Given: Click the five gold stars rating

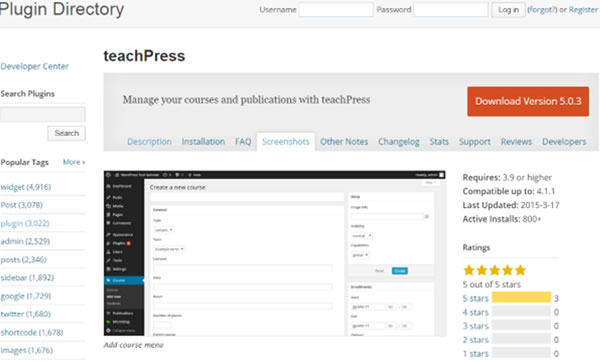Looking at the screenshot, I should click(494, 271).
